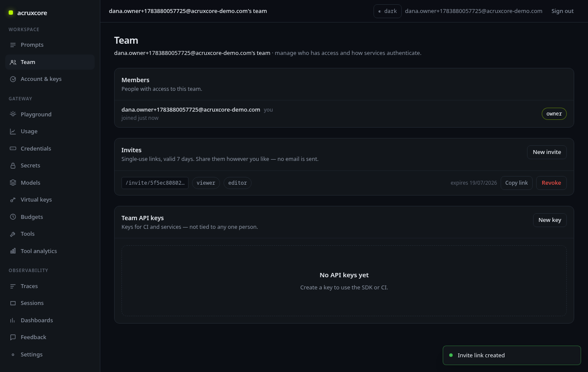Screen dimensions: 588x372
Task: Go to the Playground page
Action: point(50,115)
